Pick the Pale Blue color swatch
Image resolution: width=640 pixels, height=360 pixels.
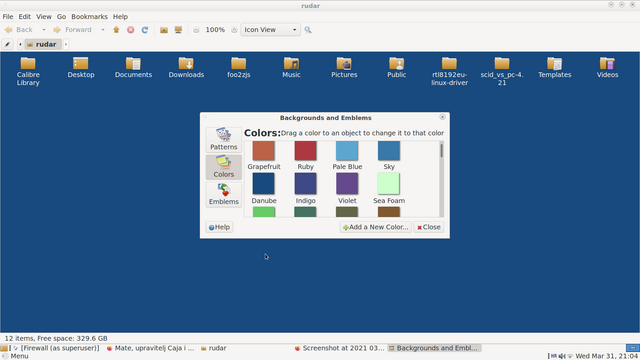[x=347, y=151]
